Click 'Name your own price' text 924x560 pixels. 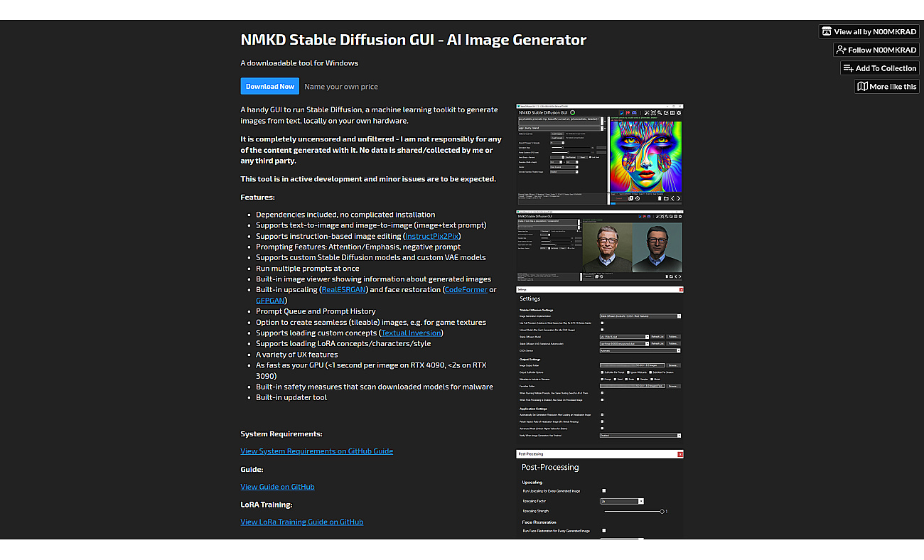point(341,87)
